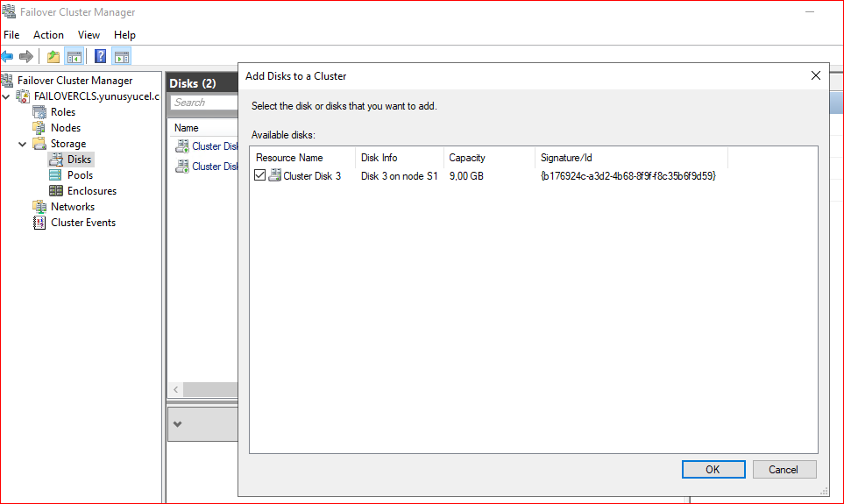Toggle the Show/Hide Action Pane icon
The image size is (844, 504).
(x=122, y=56)
